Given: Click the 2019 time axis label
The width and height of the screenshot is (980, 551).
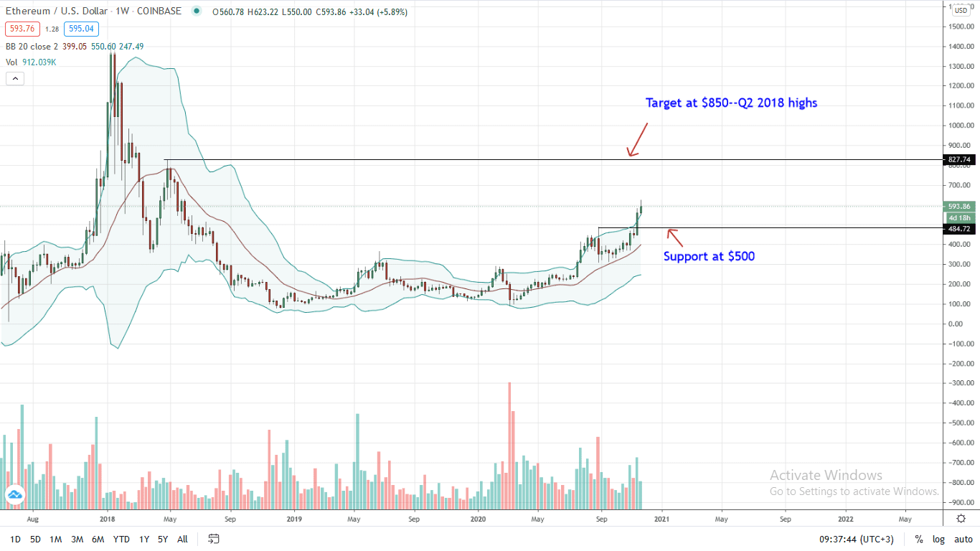Looking at the screenshot, I should pos(294,518).
